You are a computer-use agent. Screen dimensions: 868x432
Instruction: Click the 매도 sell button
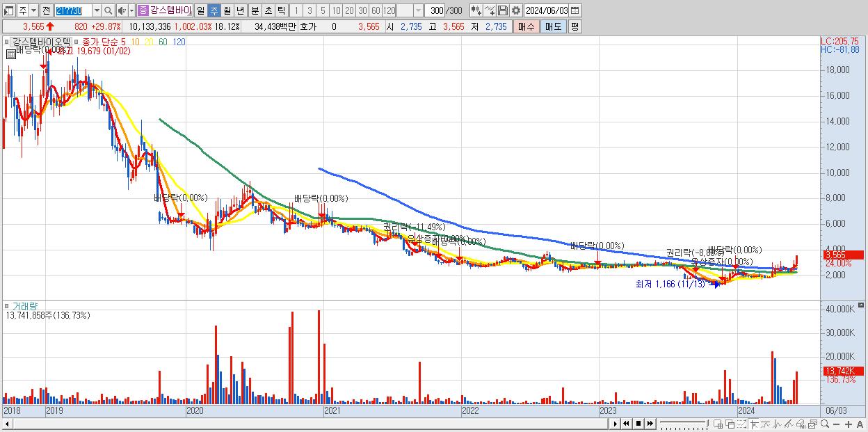tap(554, 26)
